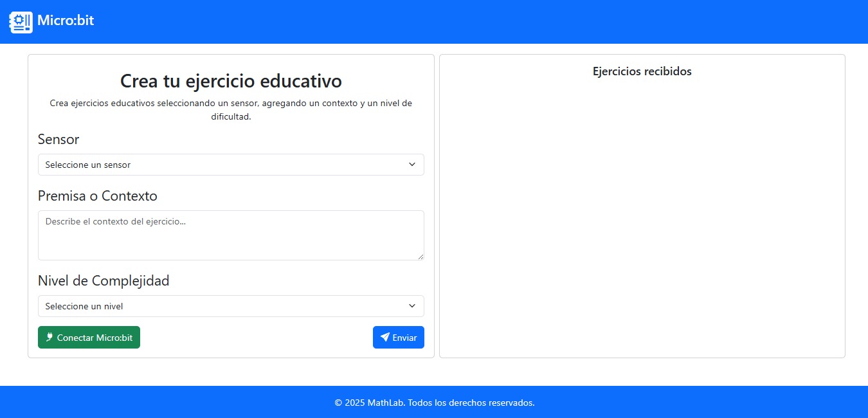868x418 pixels.
Task: Click the empty received exercises panel area
Action: 642,219
